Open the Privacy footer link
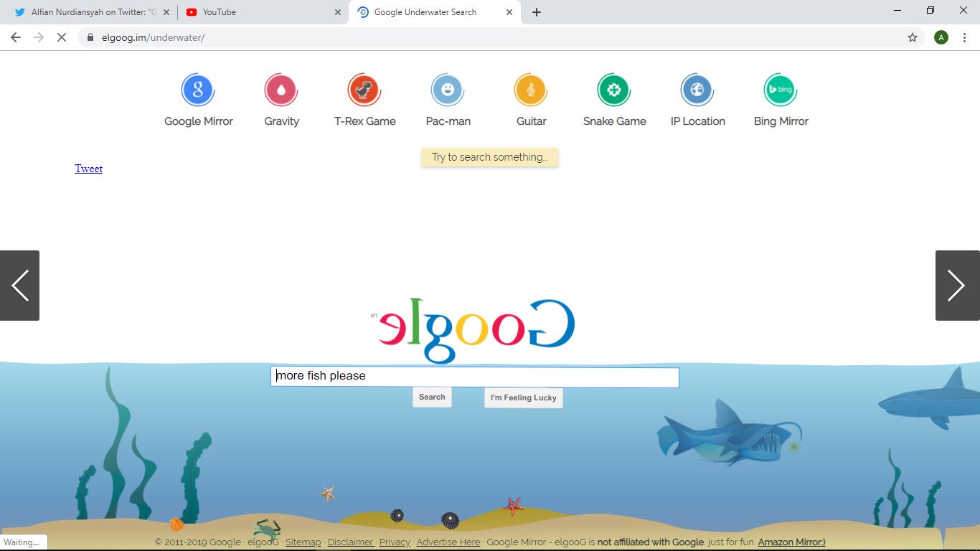This screenshot has width=980, height=551. 395,542
